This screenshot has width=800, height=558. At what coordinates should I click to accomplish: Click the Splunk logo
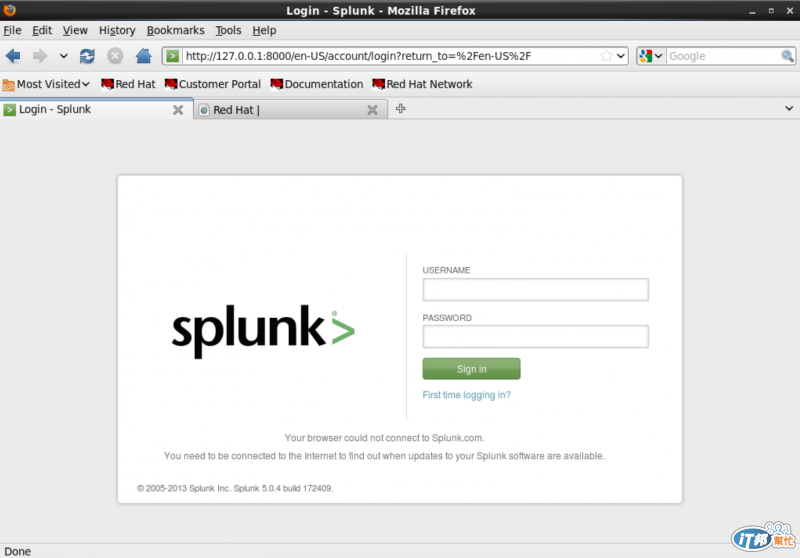tap(263, 331)
